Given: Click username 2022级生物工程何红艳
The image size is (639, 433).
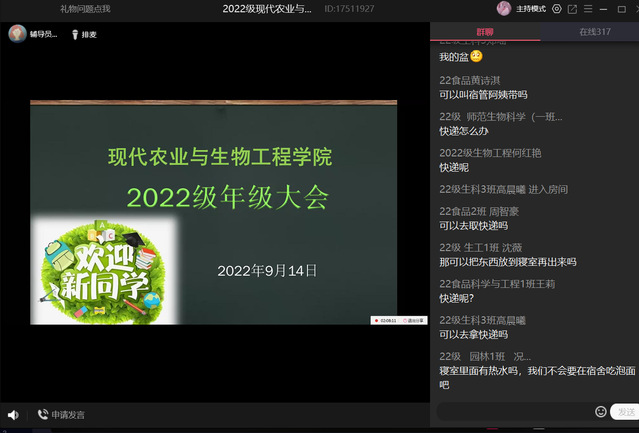Looking at the screenshot, I should (x=490, y=153).
